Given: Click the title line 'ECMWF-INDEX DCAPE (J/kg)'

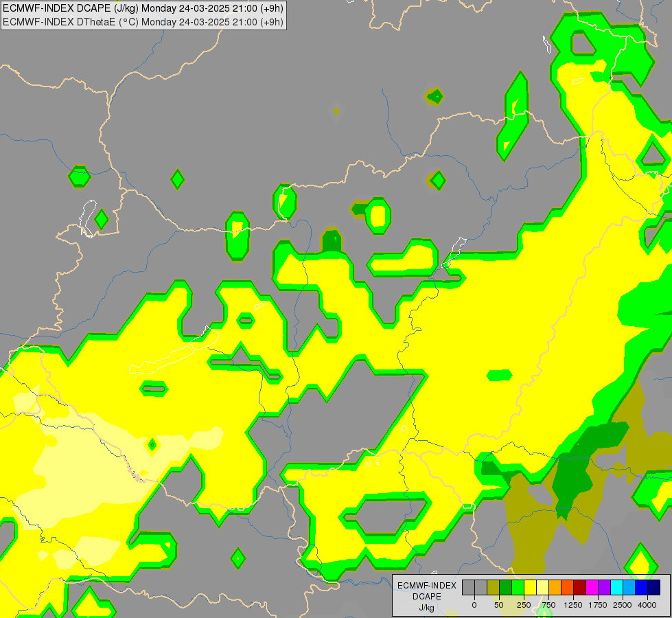Looking at the screenshot, I should (71, 8).
